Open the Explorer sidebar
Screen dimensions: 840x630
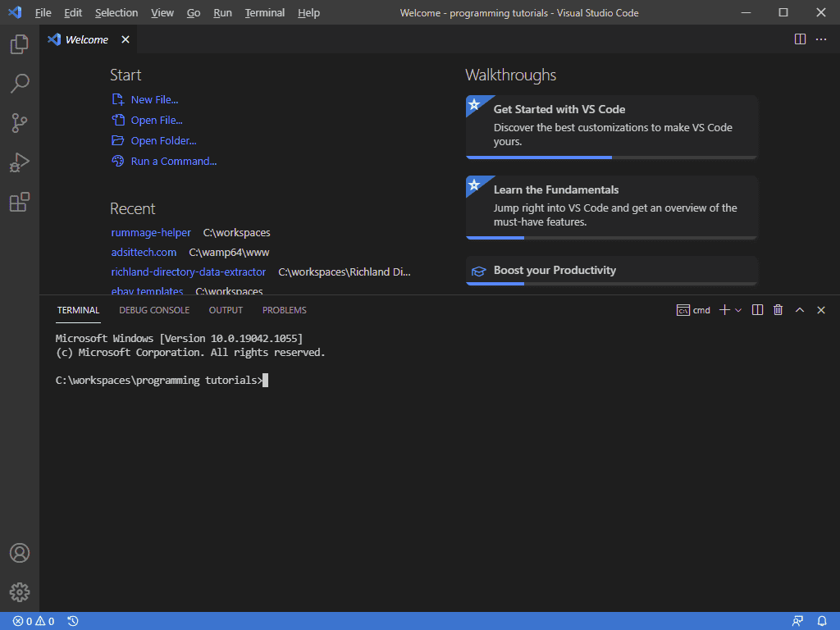(x=20, y=43)
